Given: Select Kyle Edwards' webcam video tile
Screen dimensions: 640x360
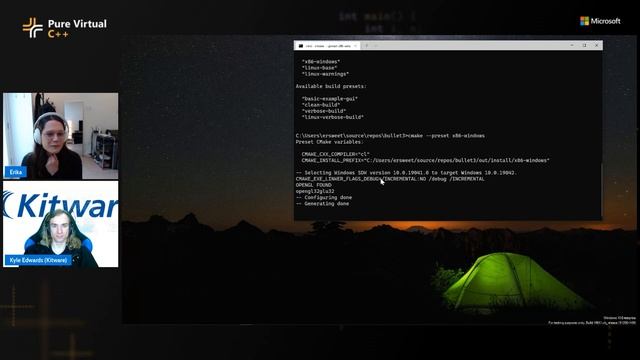Looking at the screenshot, I should coord(60,224).
